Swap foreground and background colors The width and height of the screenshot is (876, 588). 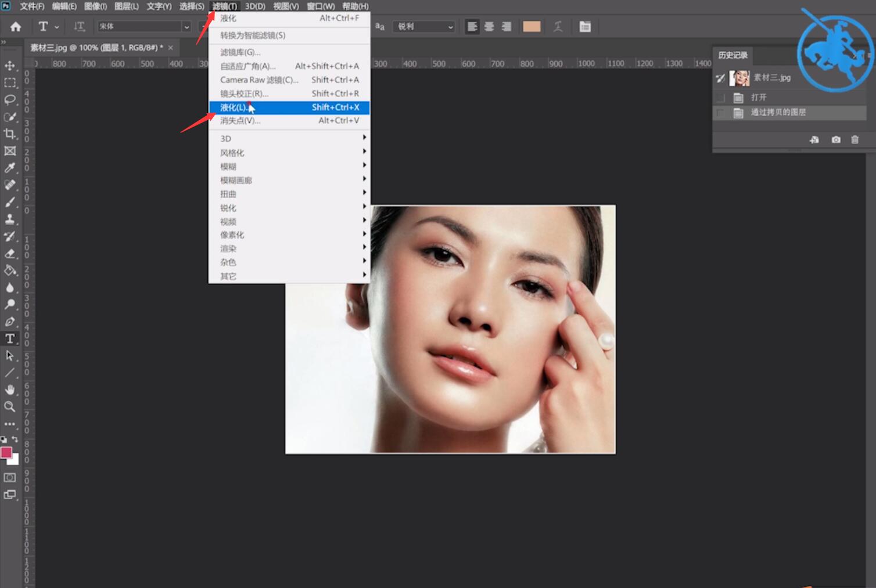tap(15, 439)
